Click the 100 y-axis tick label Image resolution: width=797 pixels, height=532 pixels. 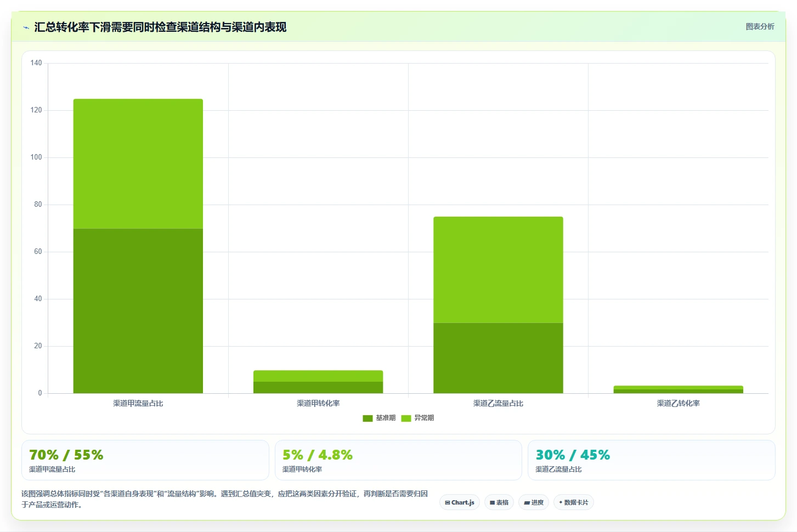(36, 157)
